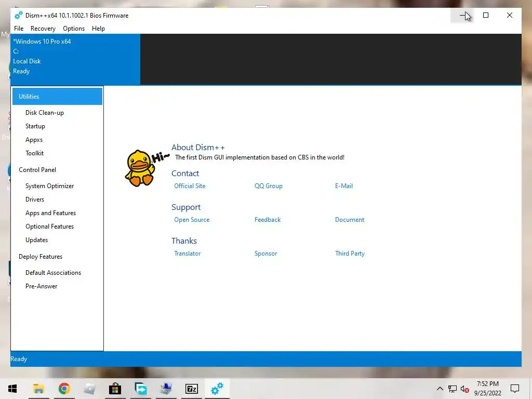Click the taskbar clock showing 7:52 PM
This screenshot has height=399, width=532.
click(x=487, y=389)
